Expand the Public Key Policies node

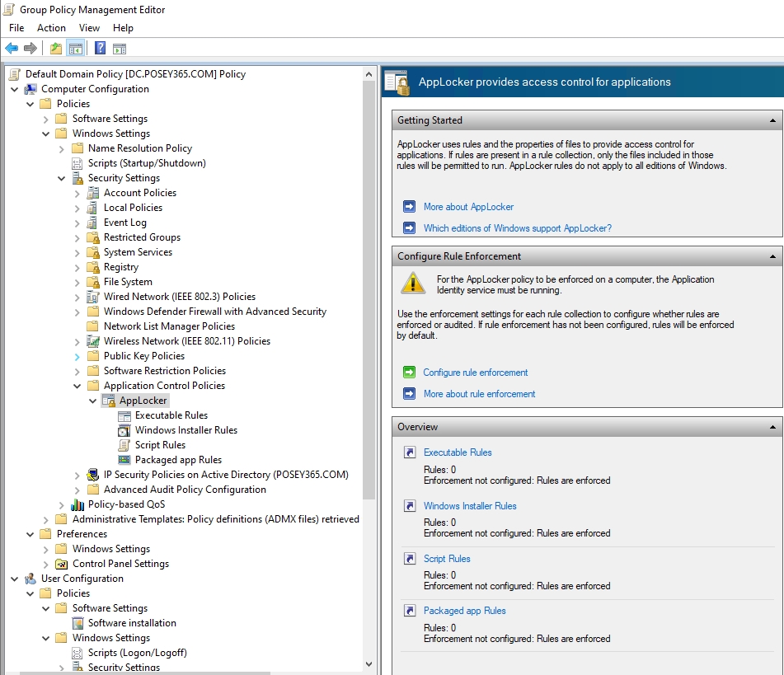[75, 355]
